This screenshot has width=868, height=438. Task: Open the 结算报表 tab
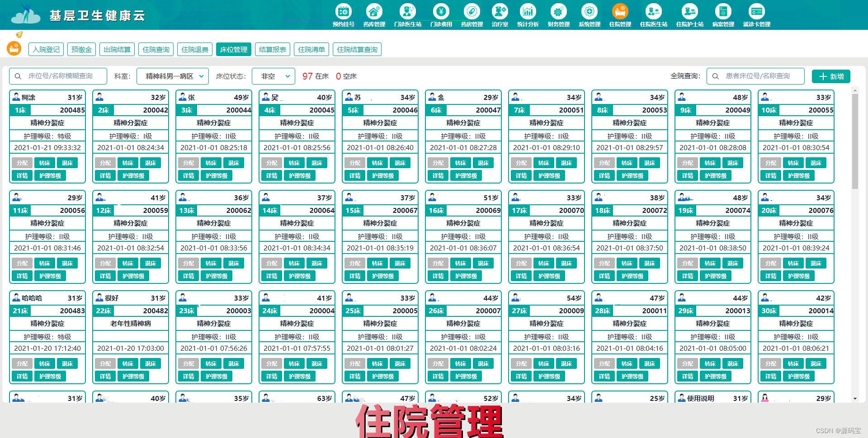272,49
